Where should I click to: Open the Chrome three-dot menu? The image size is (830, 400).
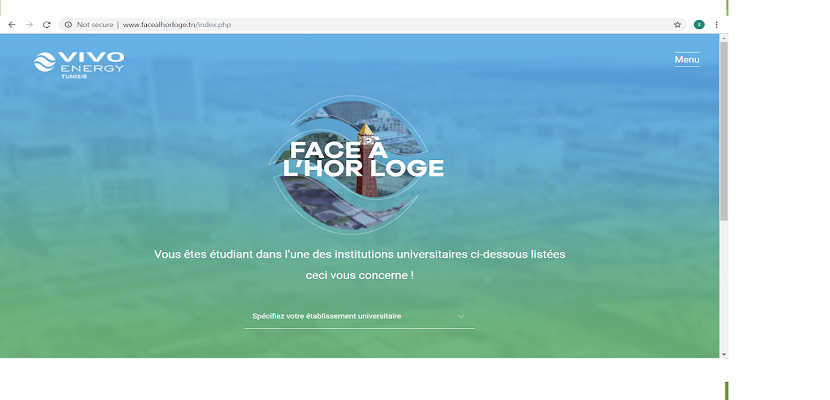tap(716, 25)
